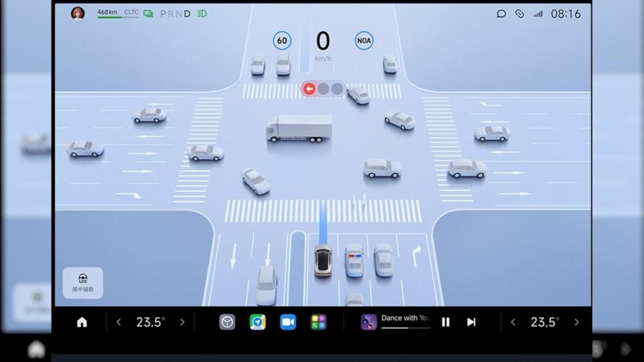This screenshot has width=644, height=362.
Task: Toggle the LCC 居中辅助 lane assist
Action: click(82, 283)
